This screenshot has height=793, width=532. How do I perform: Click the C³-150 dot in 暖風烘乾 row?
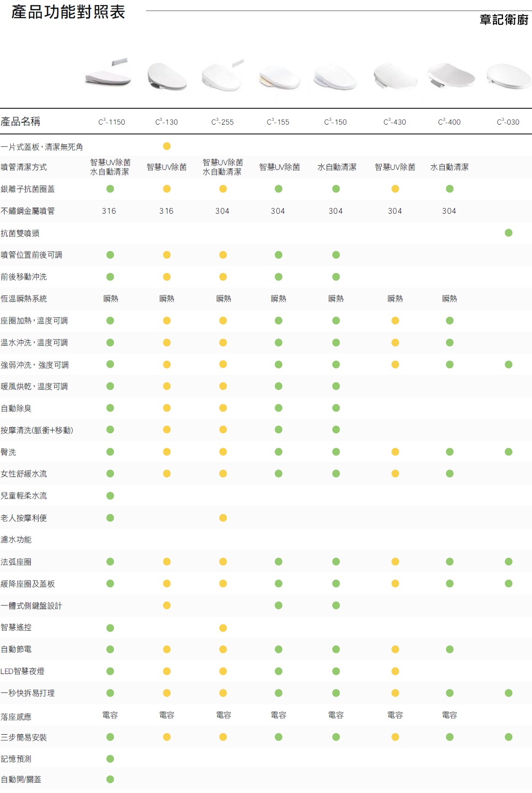point(336,386)
